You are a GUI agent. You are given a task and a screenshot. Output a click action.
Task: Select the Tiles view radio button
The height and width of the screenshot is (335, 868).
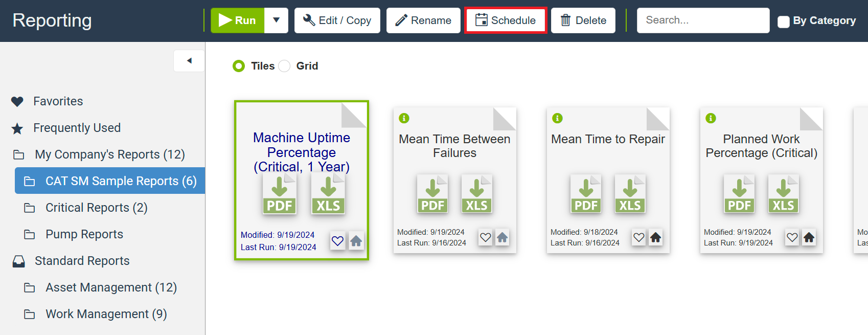pyautogui.click(x=239, y=66)
